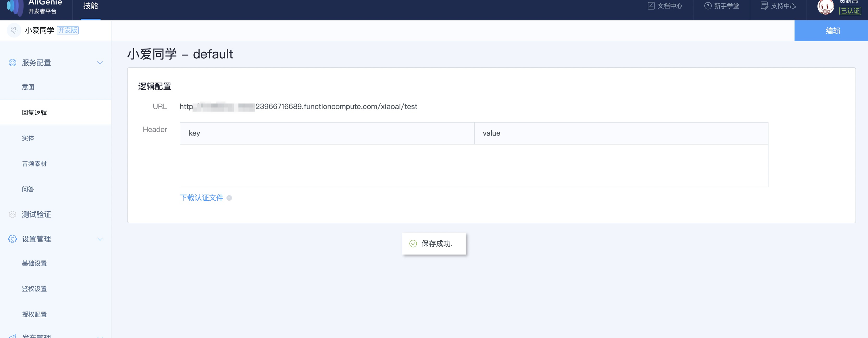The width and height of the screenshot is (868, 338).
Task: Select 意图 in the sidebar
Action: [28, 87]
